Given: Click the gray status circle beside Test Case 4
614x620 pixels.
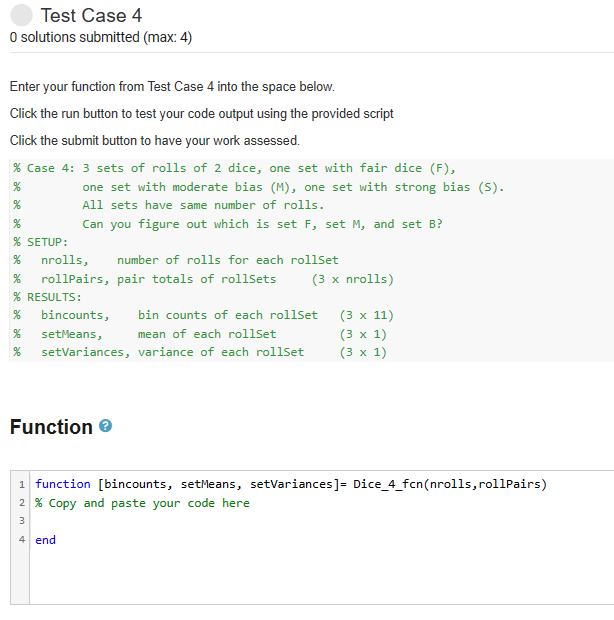Looking at the screenshot, I should pyautogui.click(x=21, y=15).
